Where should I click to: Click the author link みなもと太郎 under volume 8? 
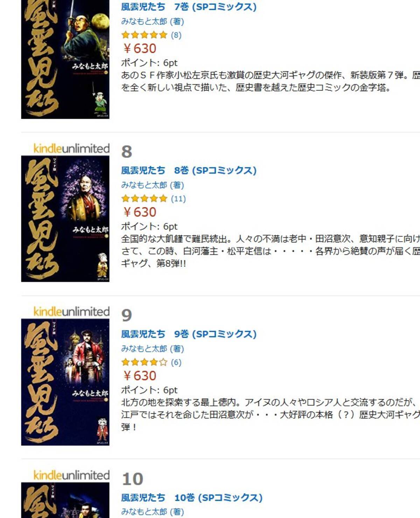(x=144, y=185)
